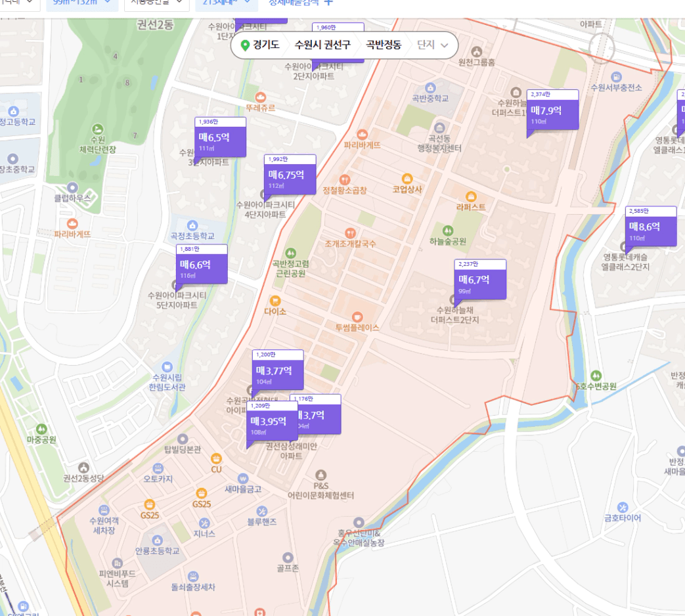This screenshot has width=685, height=616.
Task: Click the 금호타이어 repair shop icon
Action: tap(623, 507)
